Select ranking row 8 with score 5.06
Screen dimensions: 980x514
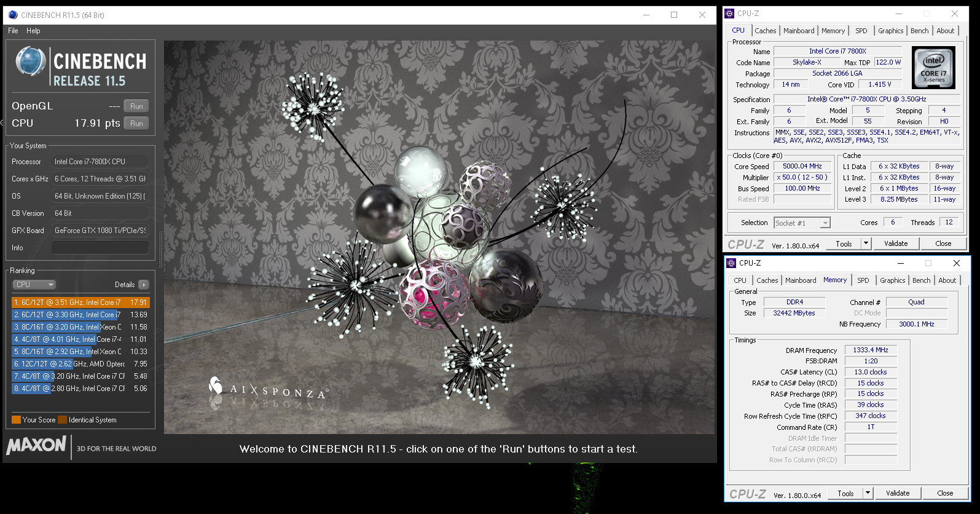pos(80,389)
